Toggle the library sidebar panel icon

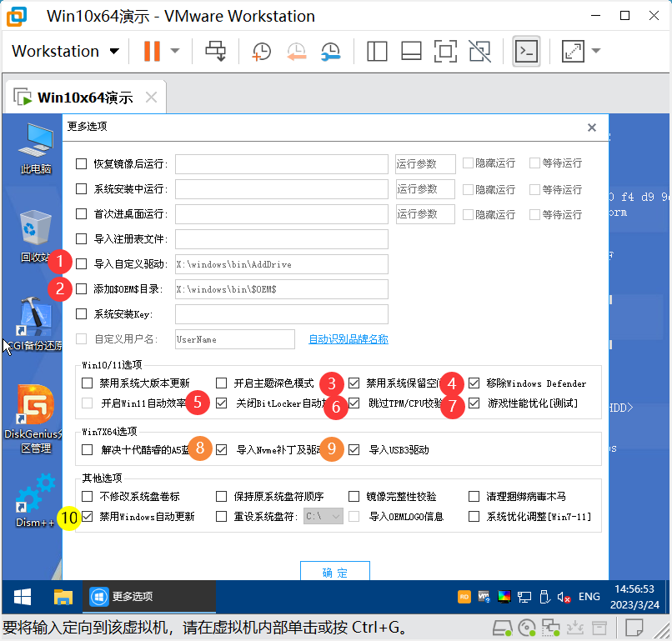(x=377, y=51)
